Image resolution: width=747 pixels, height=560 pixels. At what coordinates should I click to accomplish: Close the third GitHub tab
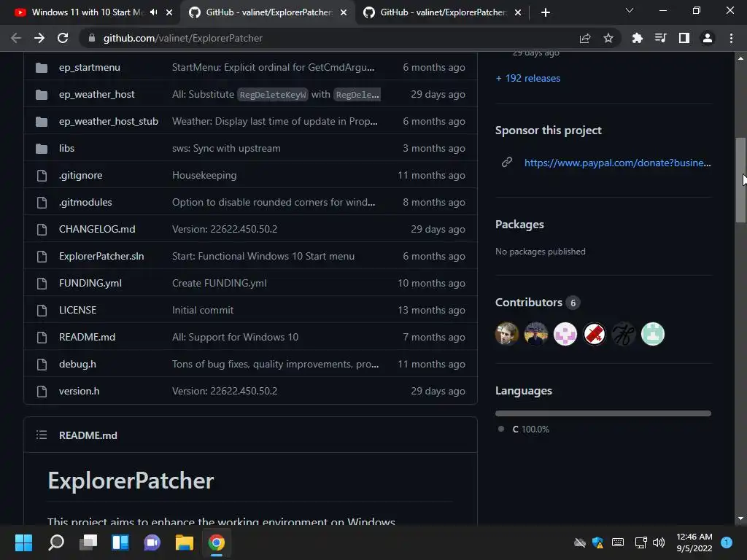point(518,12)
